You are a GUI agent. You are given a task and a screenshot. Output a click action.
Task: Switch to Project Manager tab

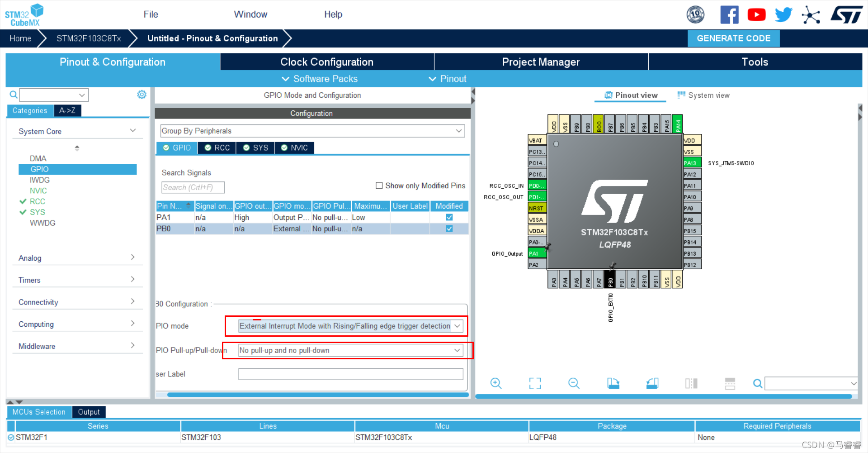pos(541,62)
